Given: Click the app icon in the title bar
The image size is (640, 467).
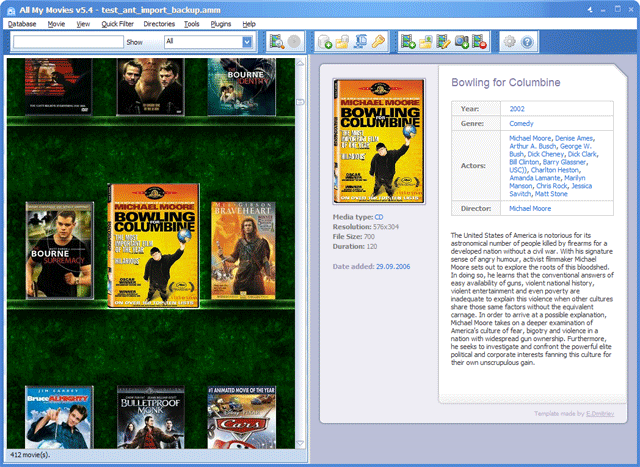Looking at the screenshot, I should click(11, 10).
